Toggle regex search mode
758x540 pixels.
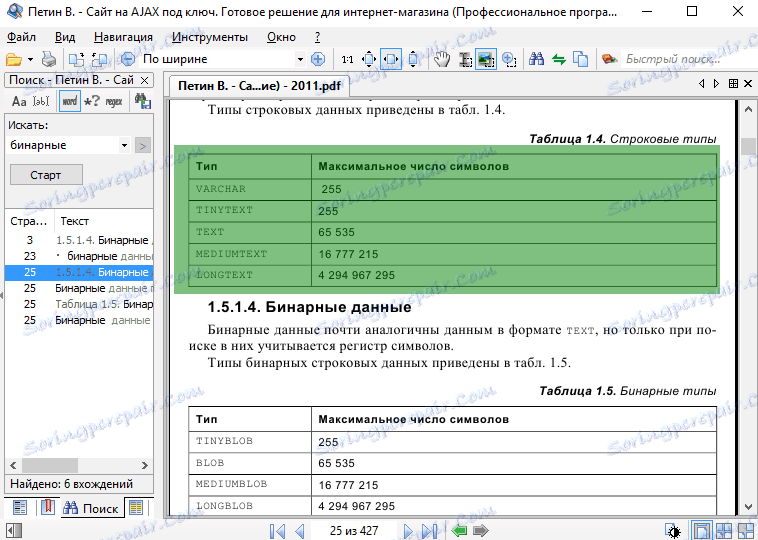[x=115, y=101]
